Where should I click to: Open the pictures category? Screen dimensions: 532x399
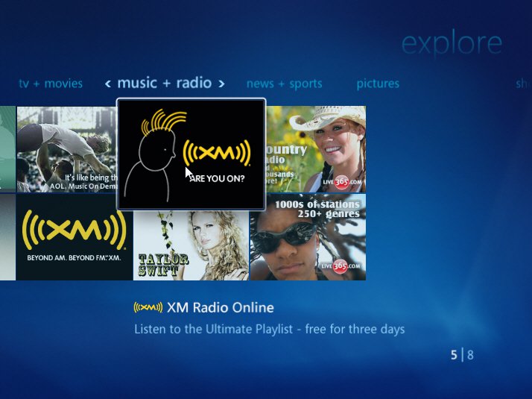pos(378,84)
